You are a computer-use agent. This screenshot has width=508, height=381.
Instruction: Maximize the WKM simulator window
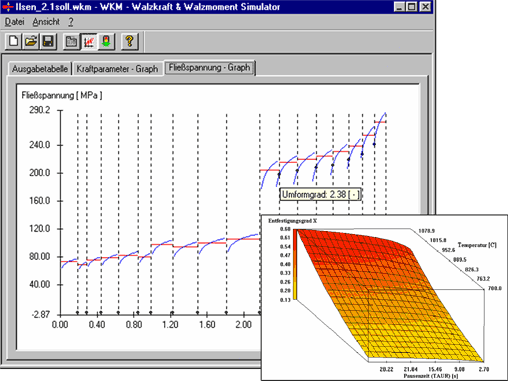click(411, 7)
